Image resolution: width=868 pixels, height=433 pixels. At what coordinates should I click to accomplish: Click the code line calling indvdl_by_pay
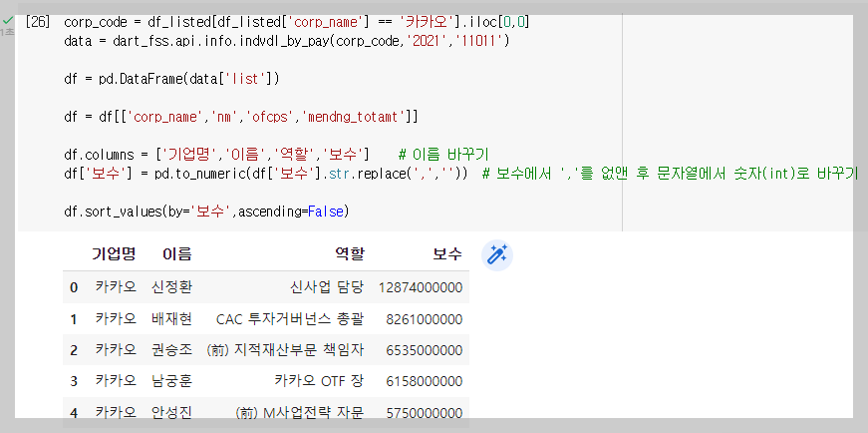click(286, 41)
